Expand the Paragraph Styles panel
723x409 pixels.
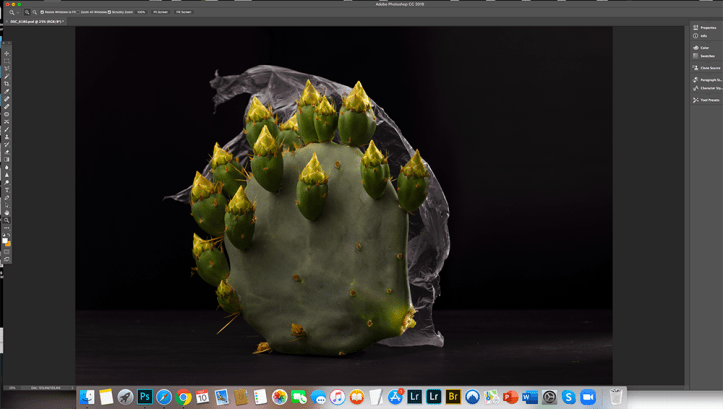tap(706, 80)
